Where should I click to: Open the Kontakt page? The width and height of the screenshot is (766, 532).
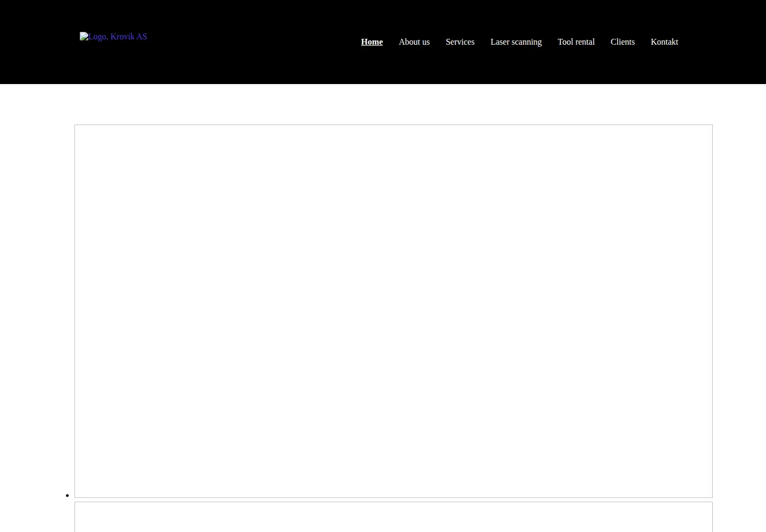tap(664, 42)
